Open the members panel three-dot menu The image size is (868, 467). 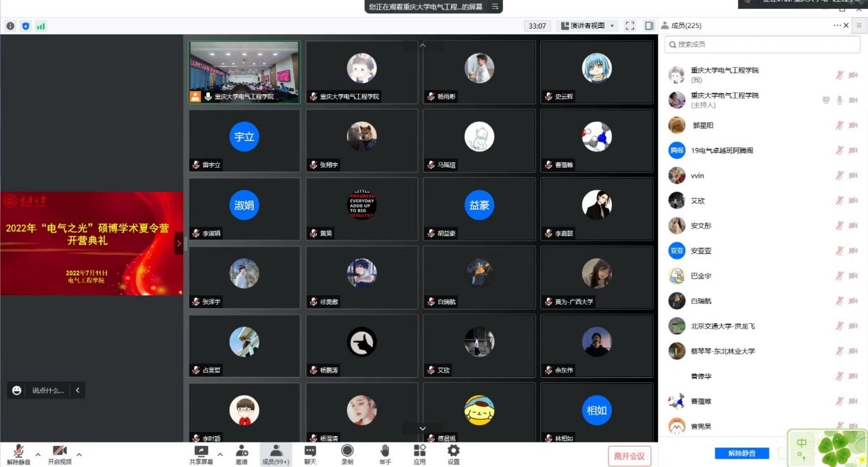coord(837,25)
